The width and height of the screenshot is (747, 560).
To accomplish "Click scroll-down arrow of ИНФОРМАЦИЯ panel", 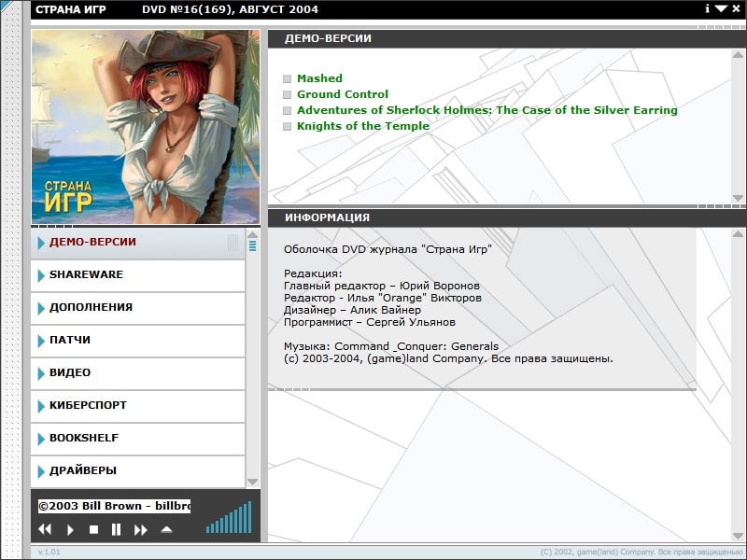I will pos(738,536).
